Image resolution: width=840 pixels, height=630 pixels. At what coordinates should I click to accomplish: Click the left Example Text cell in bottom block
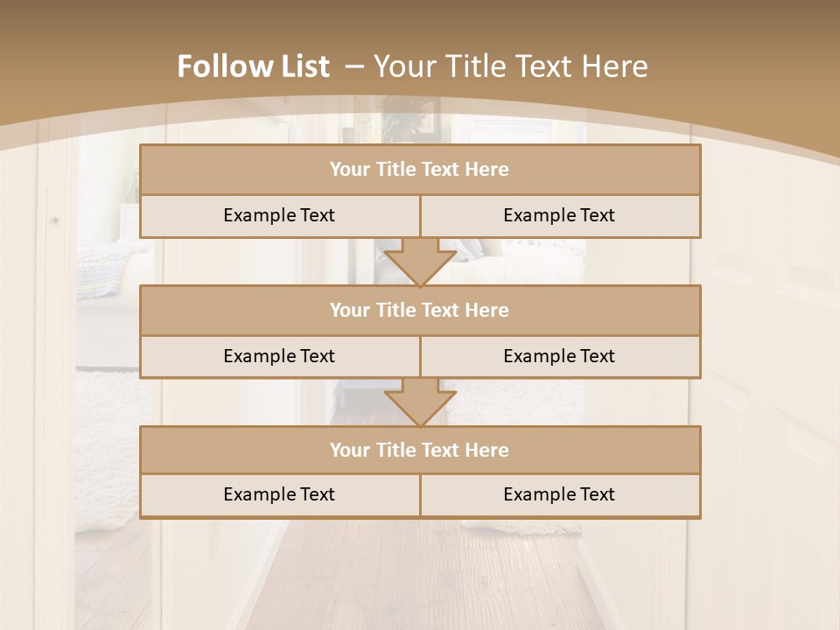coord(280,495)
